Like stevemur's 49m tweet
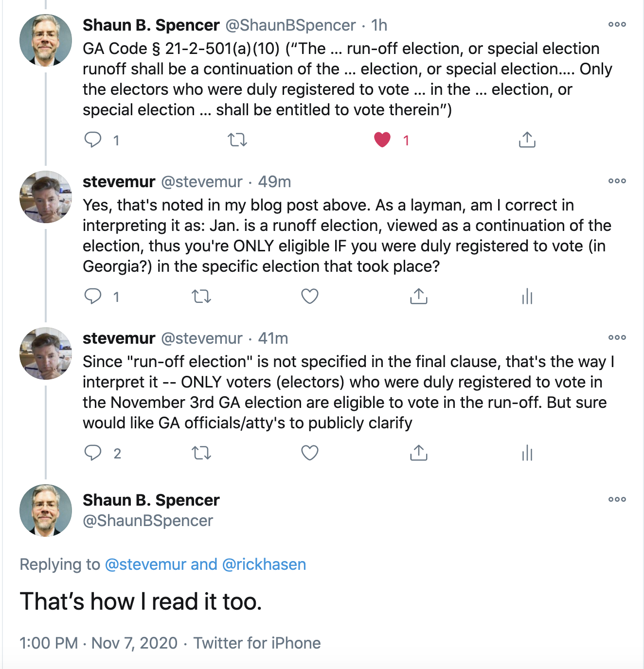 tap(310, 296)
